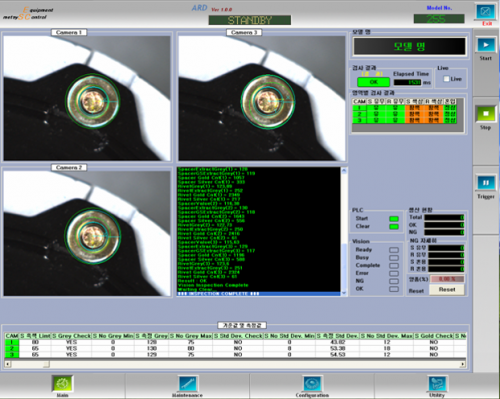This screenshot has width=500, height=399.
Task: Click the Trigger pause icon
Action: click(x=485, y=183)
